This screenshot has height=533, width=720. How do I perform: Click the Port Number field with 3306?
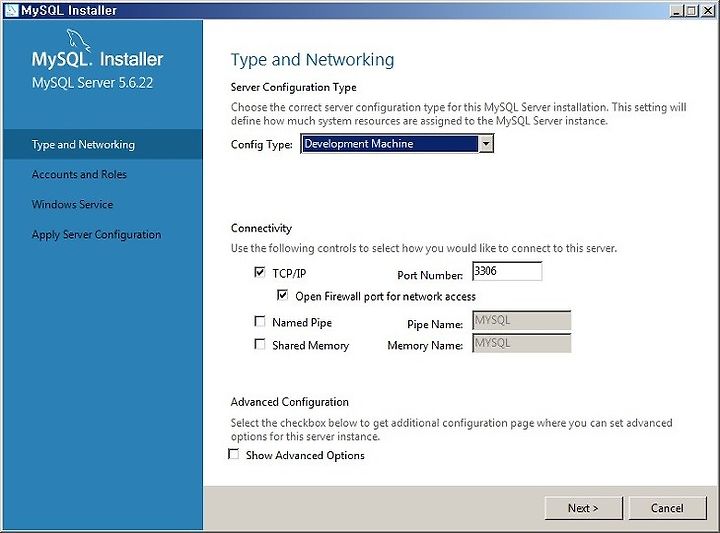click(507, 271)
